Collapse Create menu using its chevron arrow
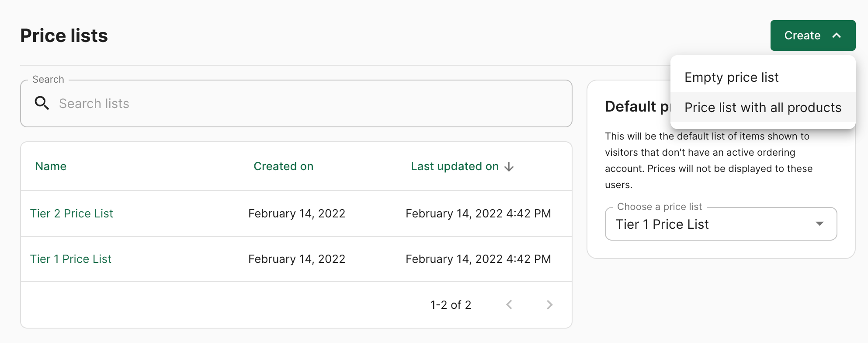The width and height of the screenshot is (868, 343). click(x=837, y=35)
